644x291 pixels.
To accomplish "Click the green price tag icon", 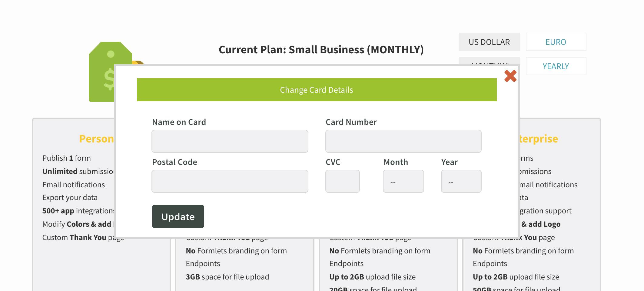I will click(101, 73).
